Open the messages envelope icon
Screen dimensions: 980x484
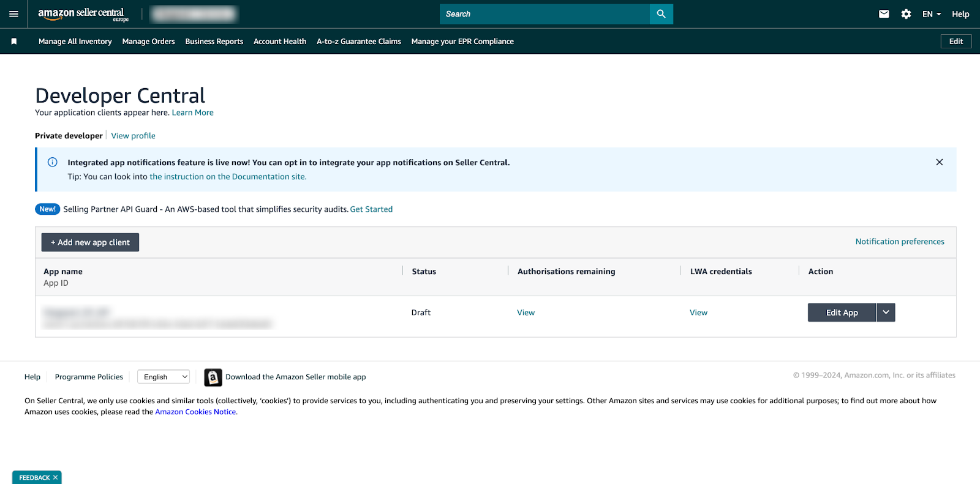(884, 14)
